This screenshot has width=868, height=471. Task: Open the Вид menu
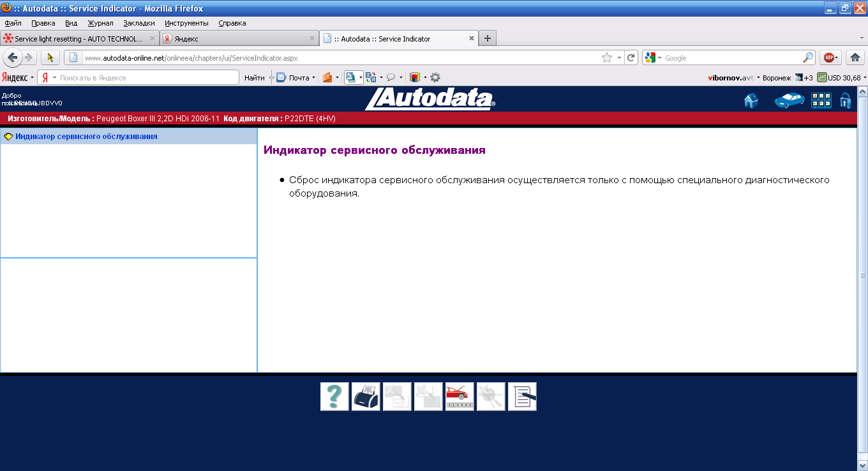pyautogui.click(x=71, y=23)
